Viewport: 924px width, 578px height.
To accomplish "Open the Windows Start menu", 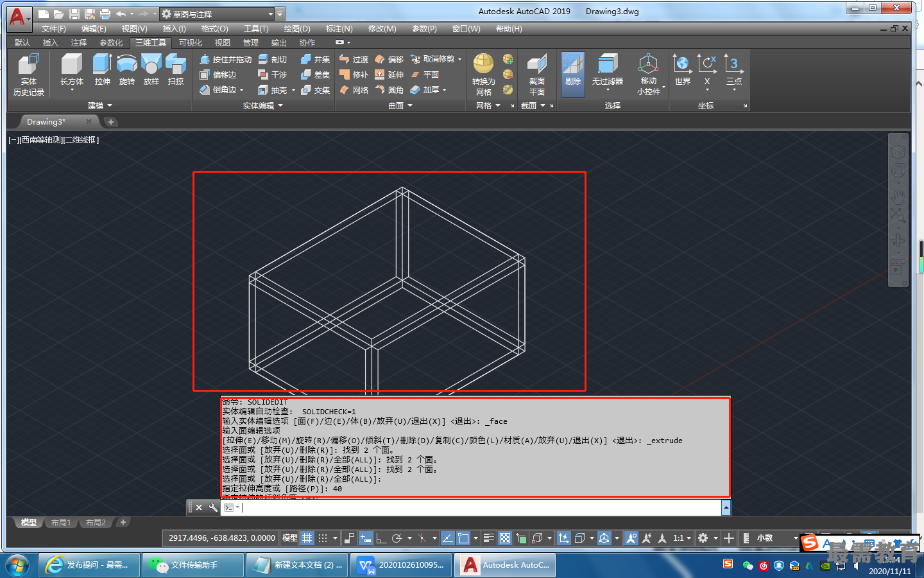I will click(x=17, y=565).
